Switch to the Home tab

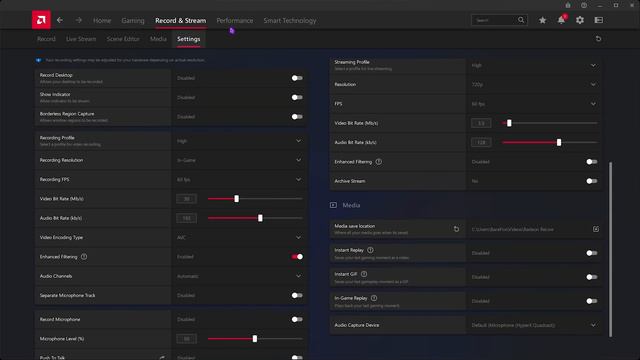tap(102, 20)
